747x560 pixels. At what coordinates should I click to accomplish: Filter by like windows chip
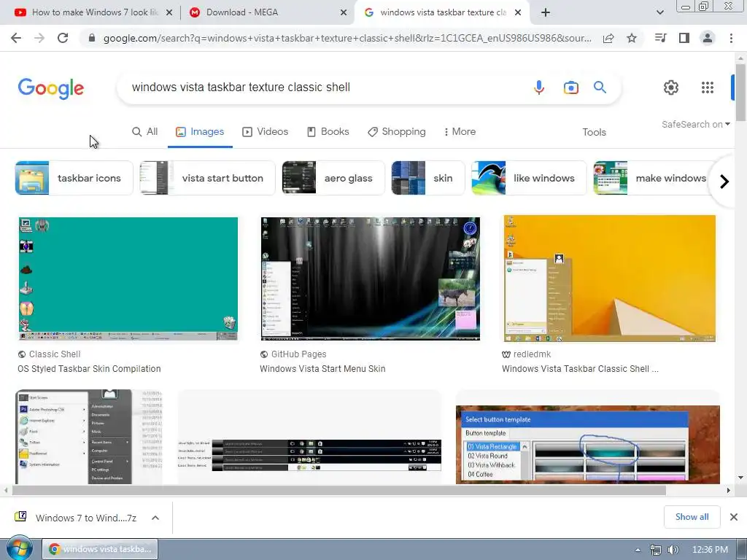(x=529, y=178)
